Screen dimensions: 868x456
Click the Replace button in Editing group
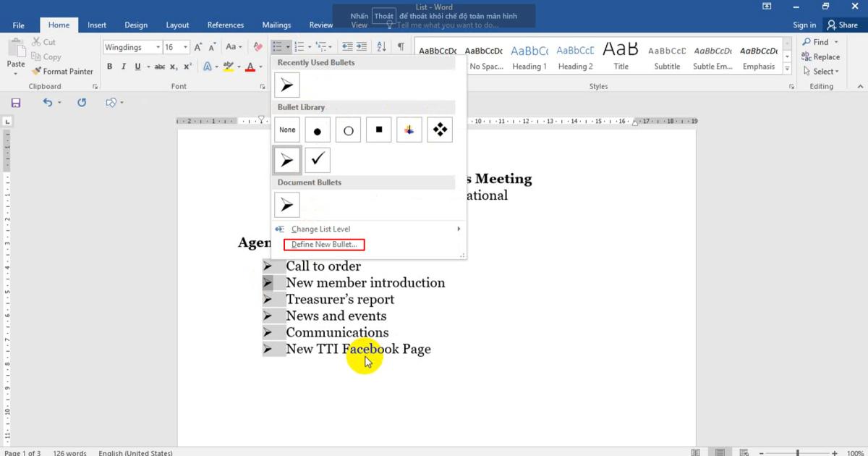(x=821, y=57)
